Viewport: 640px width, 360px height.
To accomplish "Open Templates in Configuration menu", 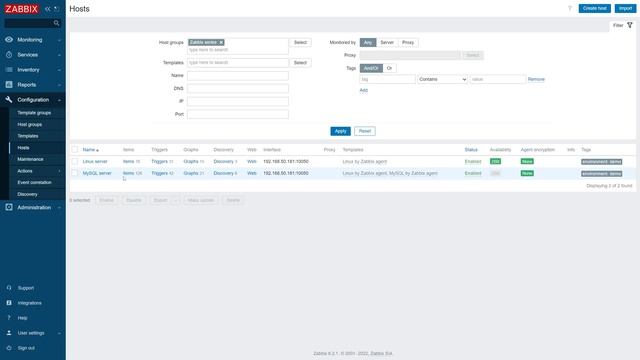I will 27,136.
